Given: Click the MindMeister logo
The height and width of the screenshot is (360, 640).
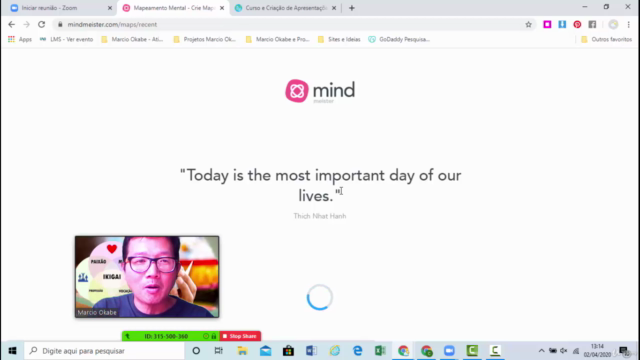Looking at the screenshot, I should [320, 91].
